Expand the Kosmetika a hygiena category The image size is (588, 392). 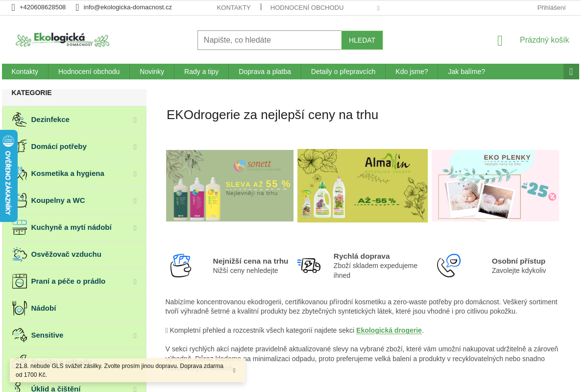pyautogui.click(x=135, y=174)
